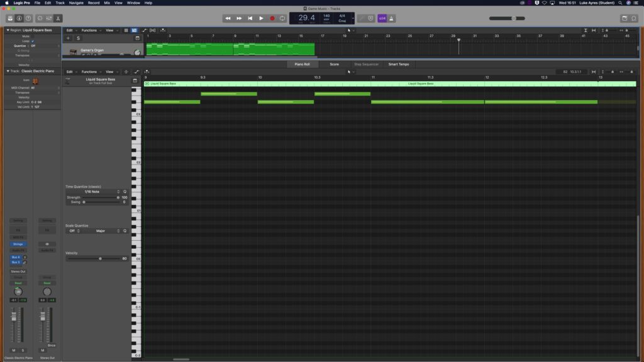Open the Time Quantize 1/16 Note popup
This screenshot has height=362, width=644.
point(93,192)
